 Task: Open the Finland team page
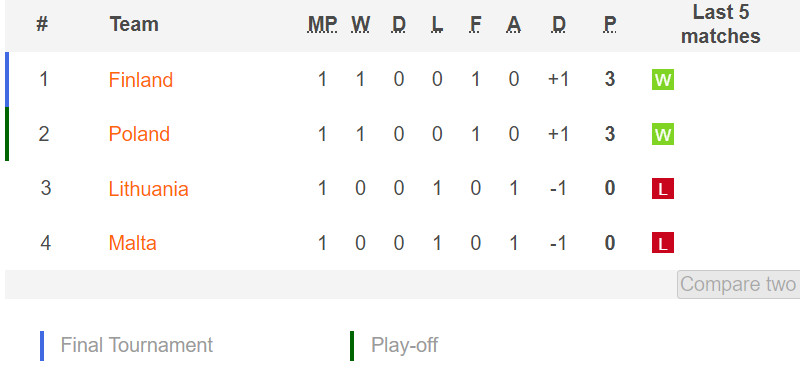pyautogui.click(x=141, y=80)
